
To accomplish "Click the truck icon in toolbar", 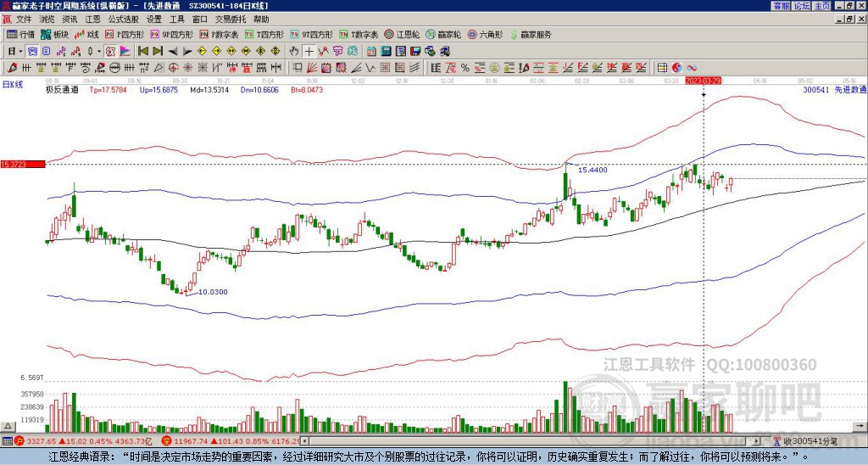I will tap(444, 52).
